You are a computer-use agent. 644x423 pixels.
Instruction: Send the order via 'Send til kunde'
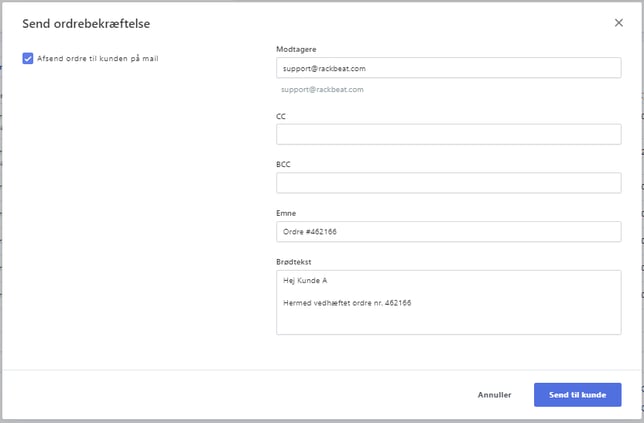coord(577,395)
